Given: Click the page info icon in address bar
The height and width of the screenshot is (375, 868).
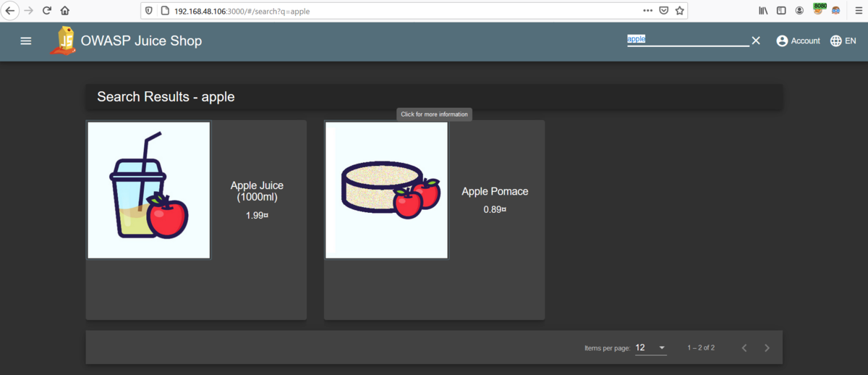Looking at the screenshot, I should [164, 11].
